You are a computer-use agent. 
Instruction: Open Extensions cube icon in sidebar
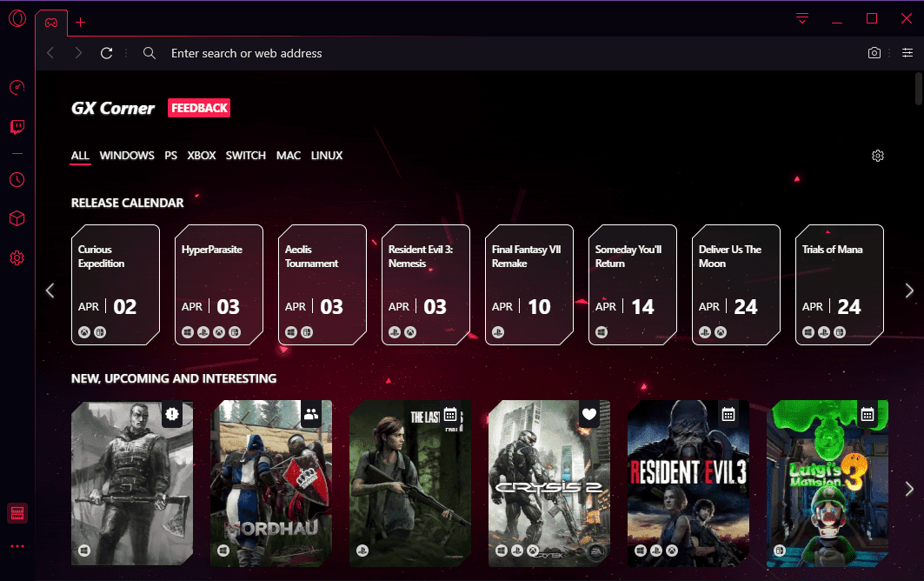click(x=17, y=219)
